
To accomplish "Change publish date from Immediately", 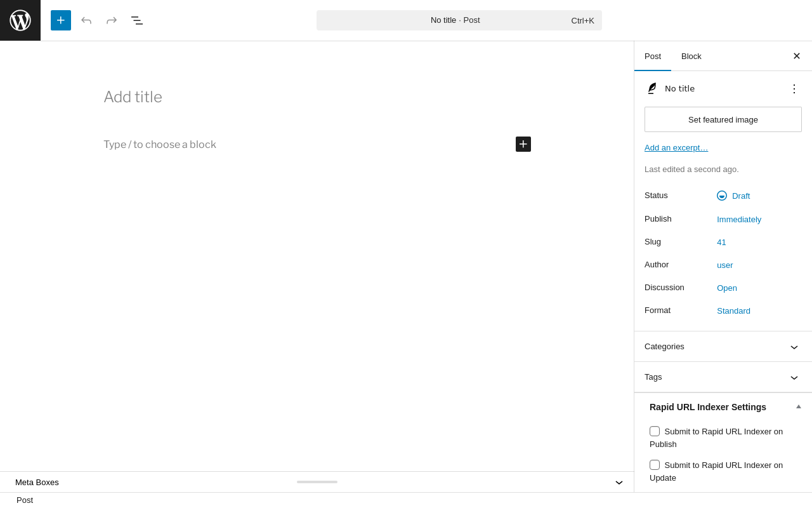I will 739,219.
